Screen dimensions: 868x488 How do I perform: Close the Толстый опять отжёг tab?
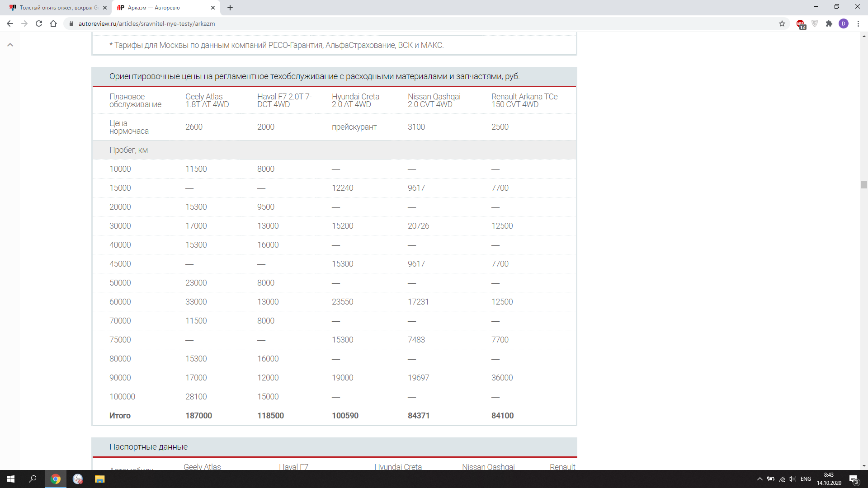pos(105,8)
